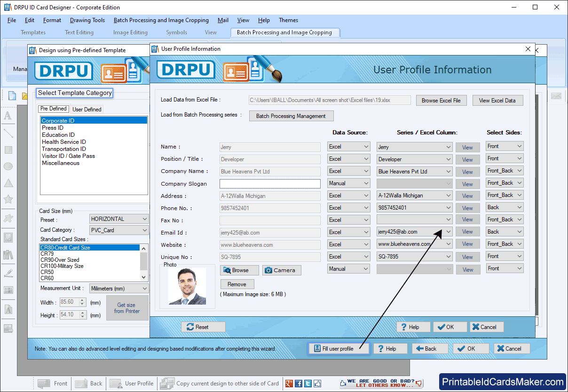
Task: Open the Image Library books icon
Action: 8,255
